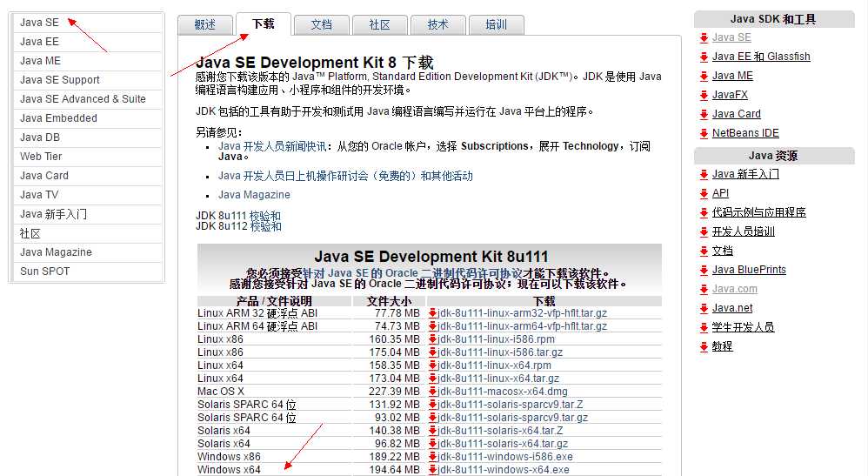Click red arrow icon next to 开发人员培训
868x476 pixels.
[x=704, y=232]
